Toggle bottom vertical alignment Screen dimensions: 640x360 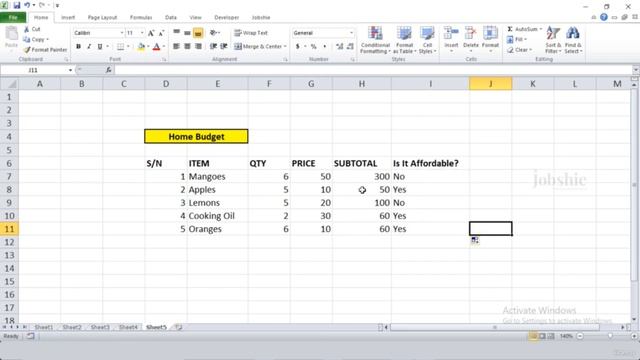[x=198, y=33]
